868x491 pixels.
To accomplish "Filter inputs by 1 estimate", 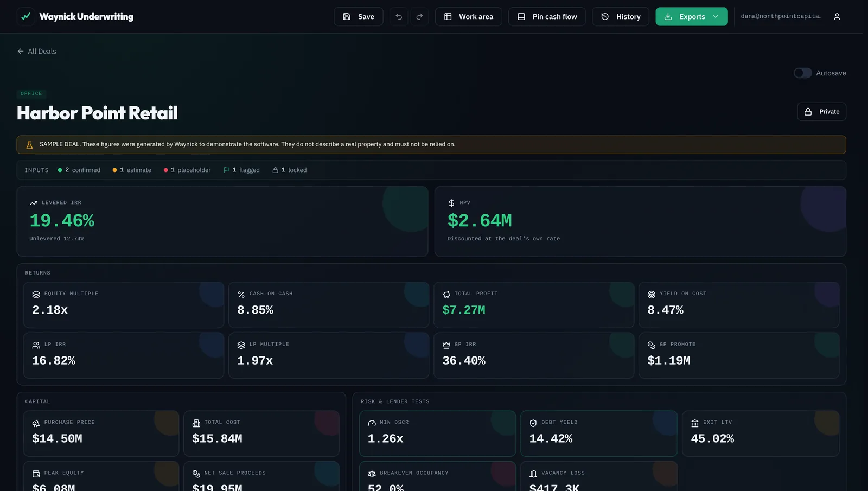I will pyautogui.click(x=132, y=170).
